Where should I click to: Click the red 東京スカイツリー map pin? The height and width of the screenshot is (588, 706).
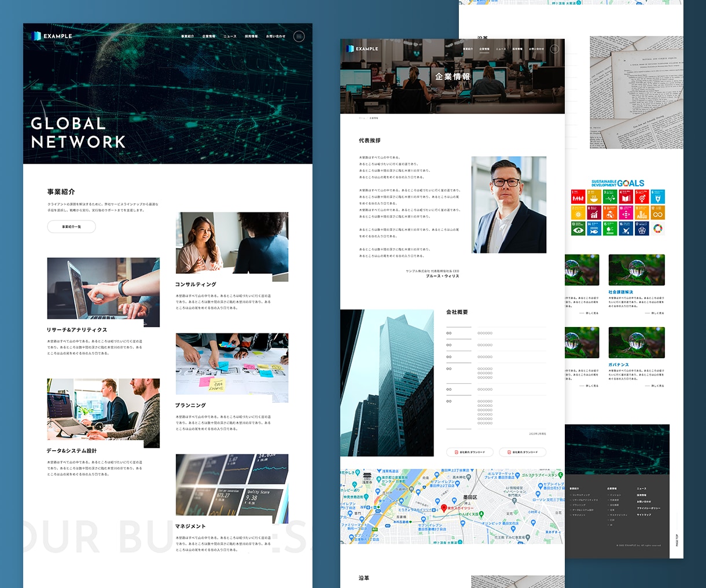pyautogui.click(x=444, y=508)
